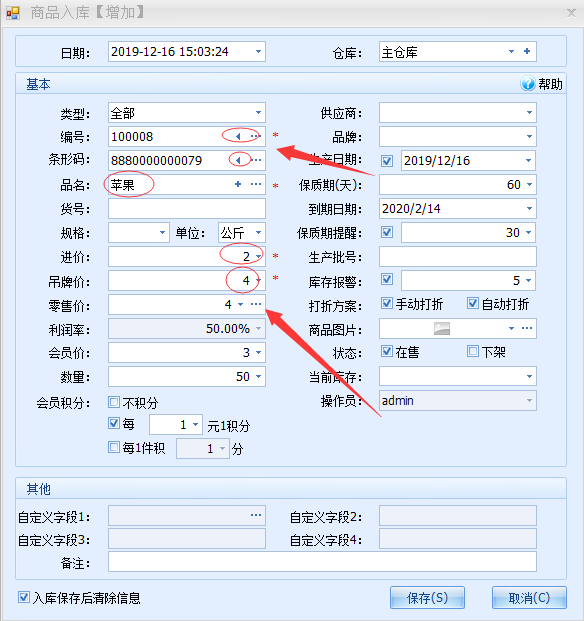Click the ellipsis icon in 商品图片 field
584x621 pixels.
(x=527, y=328)
